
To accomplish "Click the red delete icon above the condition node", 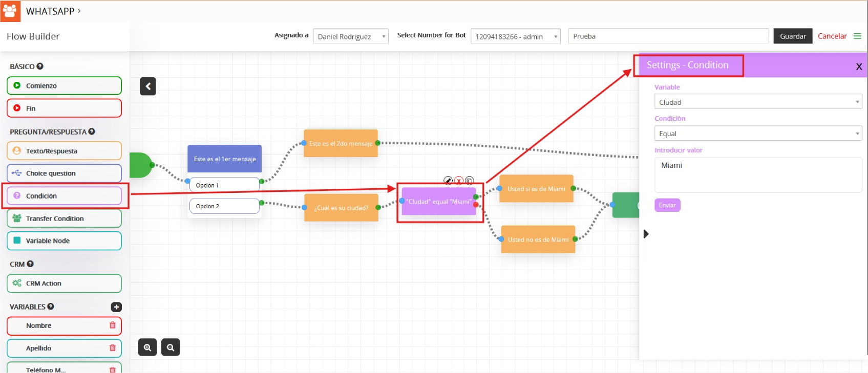I will 459,181.
